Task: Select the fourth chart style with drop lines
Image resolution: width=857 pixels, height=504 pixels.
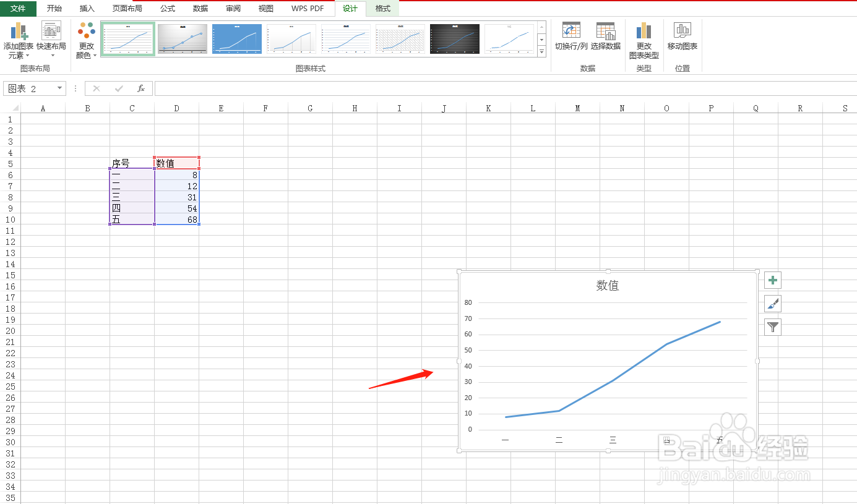Action: pyautogui.click(x=291, y=39)
